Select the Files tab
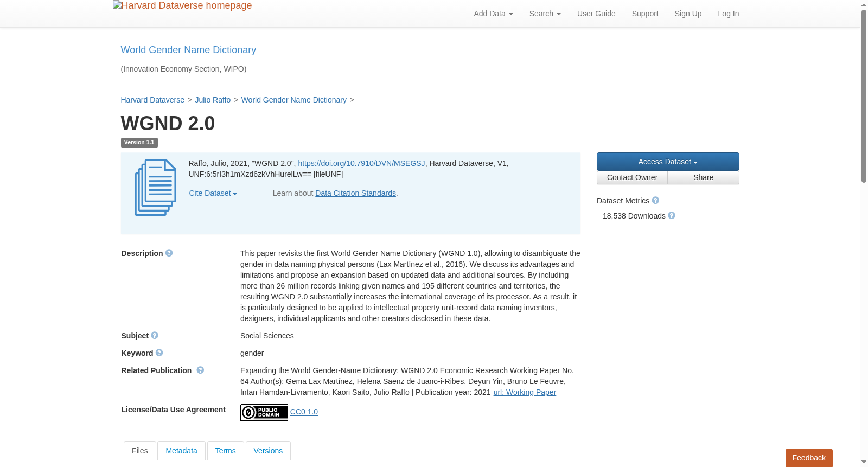The height and width of the screenshot is (467, 868). 140,451
